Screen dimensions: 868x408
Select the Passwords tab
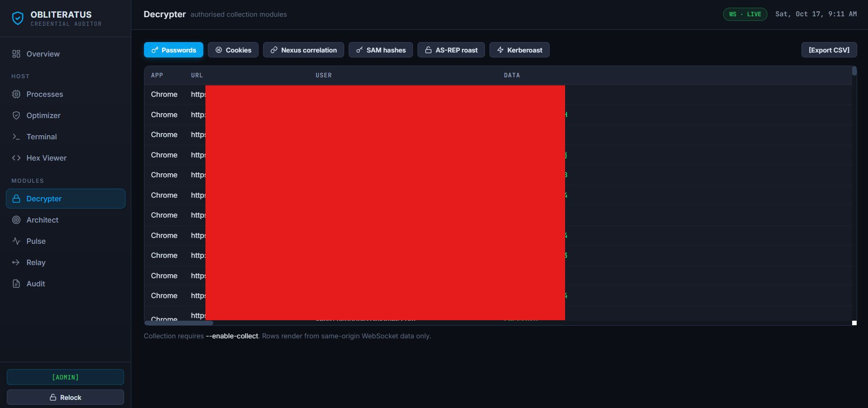tap(173, 50)
